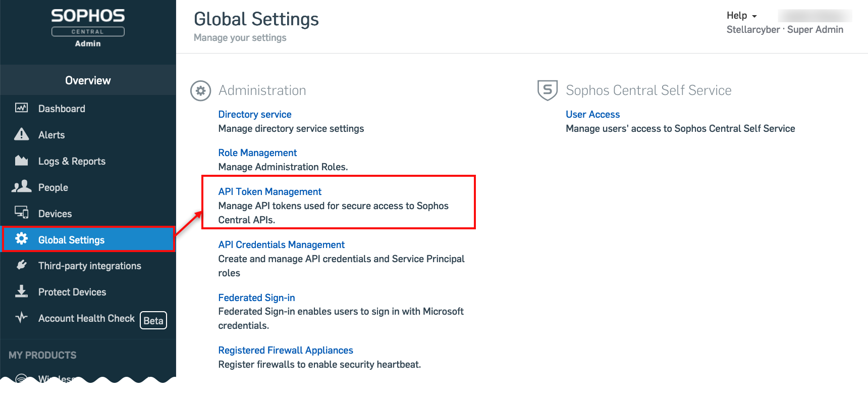The width and height of the screenshot is (868, 395).
Task: Open the Directory service link
Action: 255,115
